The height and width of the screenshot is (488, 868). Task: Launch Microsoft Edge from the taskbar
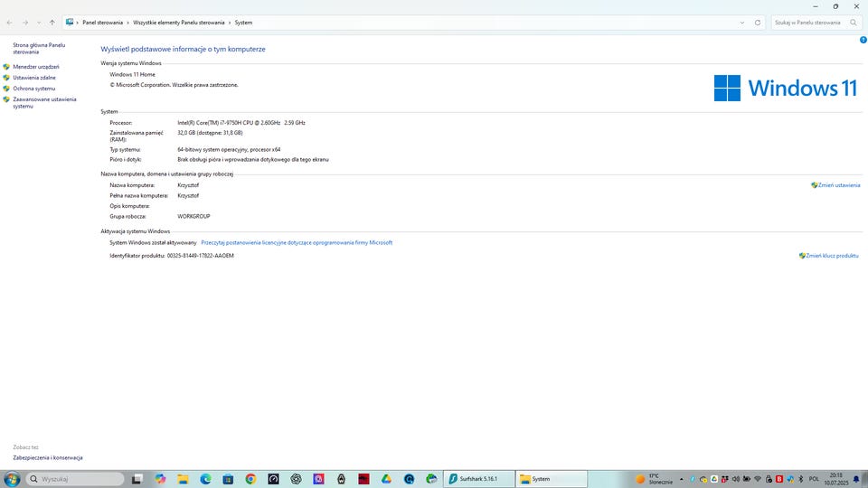(x=205, y=479)
